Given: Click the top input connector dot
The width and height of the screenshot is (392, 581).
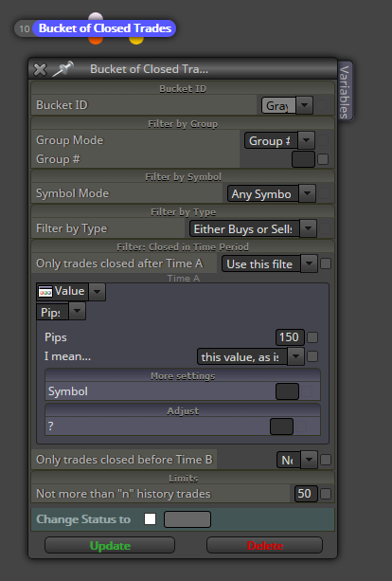Looking at the screenshot, I should 96,16.
